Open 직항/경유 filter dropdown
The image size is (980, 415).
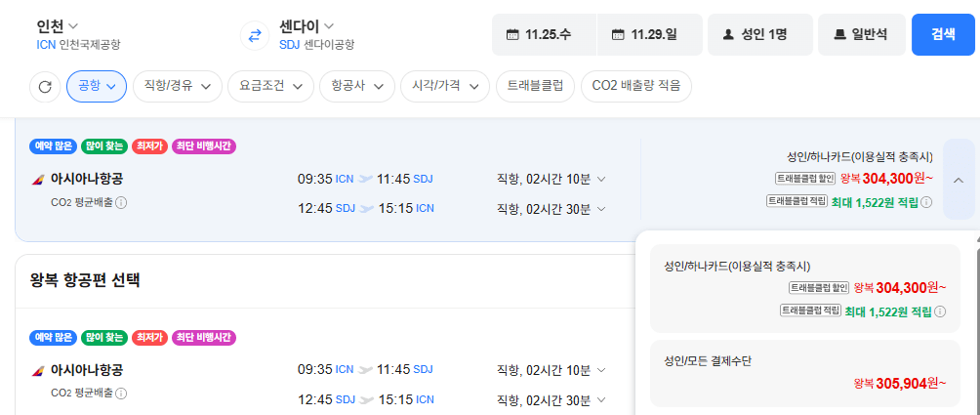(x=177, y=86)
